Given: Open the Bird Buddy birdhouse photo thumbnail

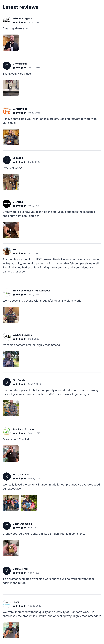Looking at the screenshot, I should click(x=11, y=408).
